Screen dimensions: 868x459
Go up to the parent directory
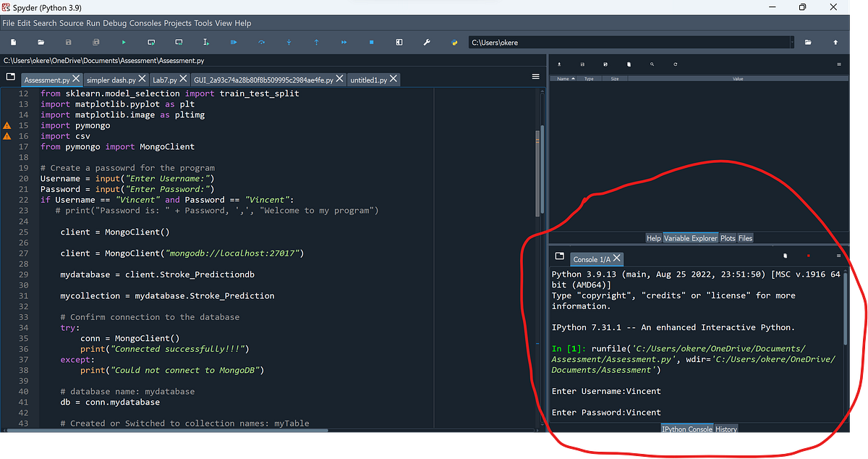[835, 42]
